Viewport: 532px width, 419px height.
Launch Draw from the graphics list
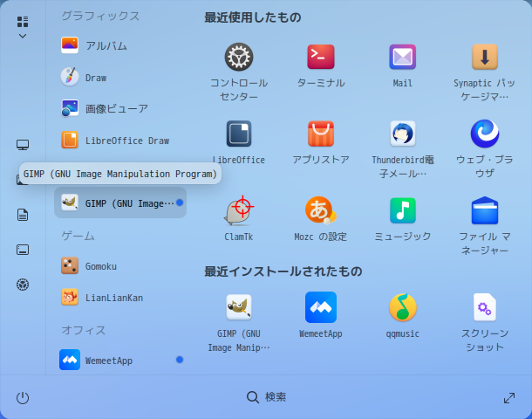[x=120, y=78]
